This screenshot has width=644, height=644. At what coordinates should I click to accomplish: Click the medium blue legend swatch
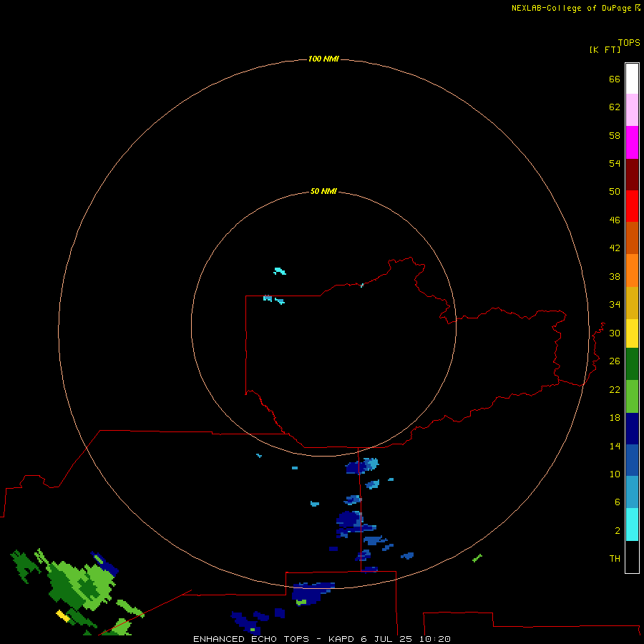coord(632,460)
